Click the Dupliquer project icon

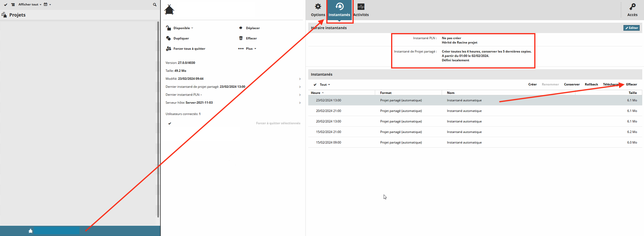coord(168,38)
